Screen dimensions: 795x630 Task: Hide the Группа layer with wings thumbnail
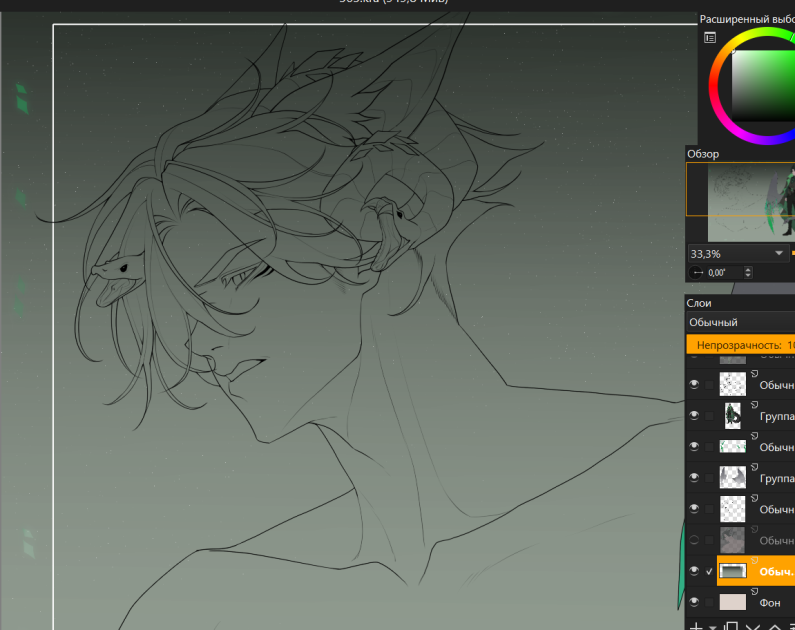[694, 477]
